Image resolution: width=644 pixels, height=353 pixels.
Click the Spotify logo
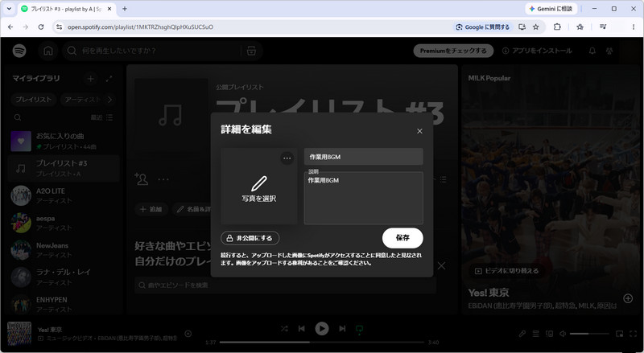19,51
